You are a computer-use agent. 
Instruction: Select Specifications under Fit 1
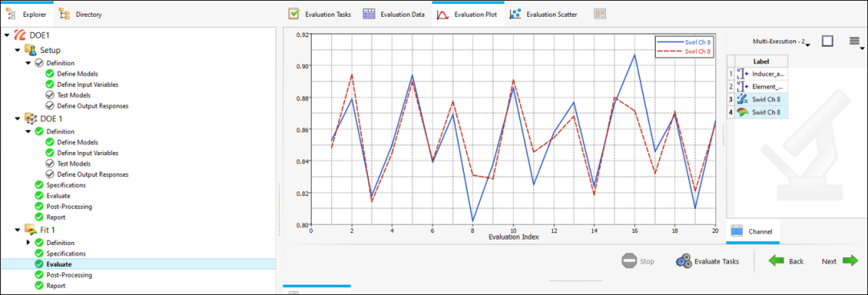[66, 253]
